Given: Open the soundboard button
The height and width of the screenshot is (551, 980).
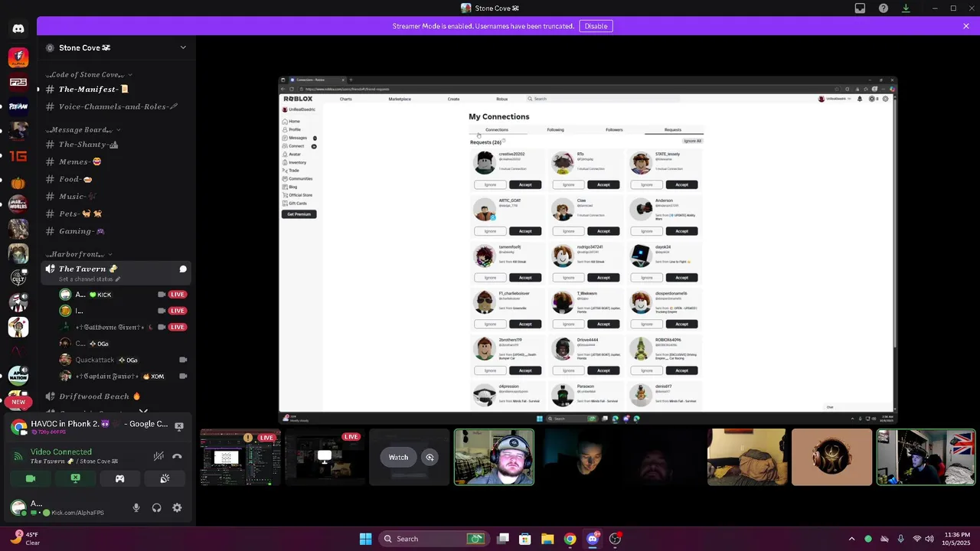Looking at the screenshot, I should [x=165, y=478].
